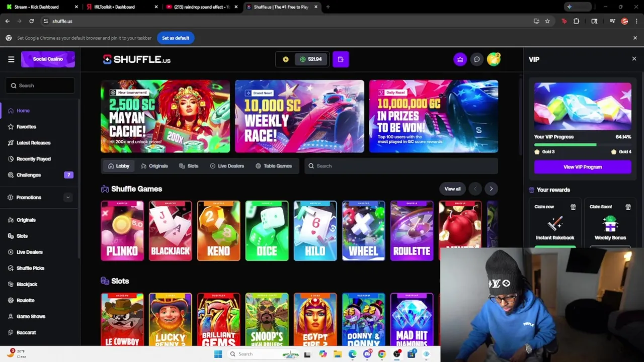644x362 pixels.
Task: Switch to the Originals tab
Action: point(154,166)
